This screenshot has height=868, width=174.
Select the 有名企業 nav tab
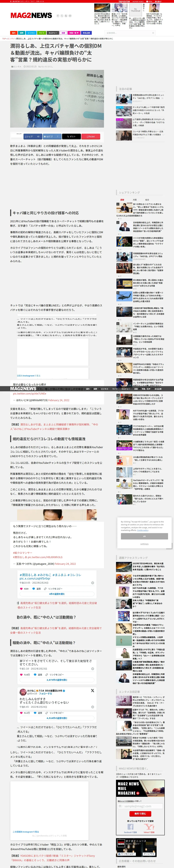[87, 33]
